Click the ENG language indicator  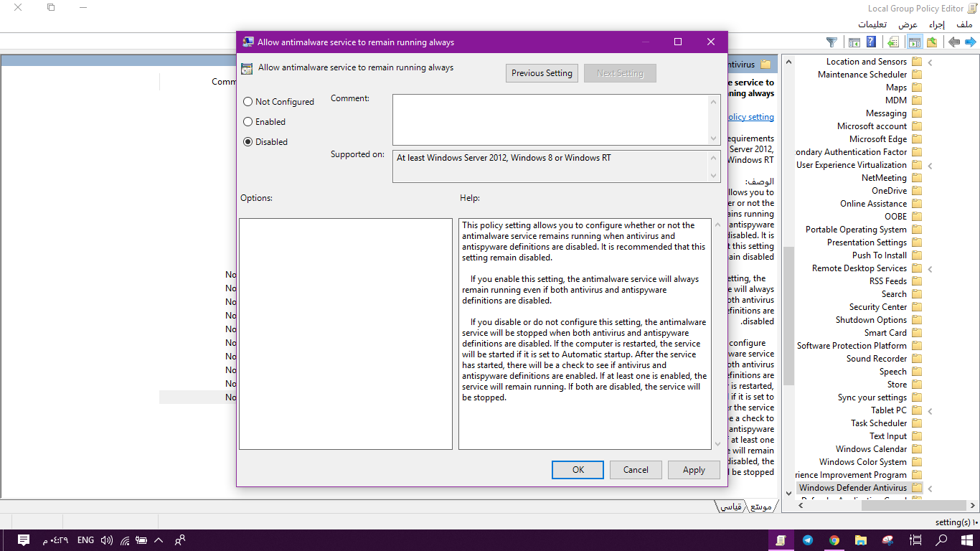(x=85, y=540)
